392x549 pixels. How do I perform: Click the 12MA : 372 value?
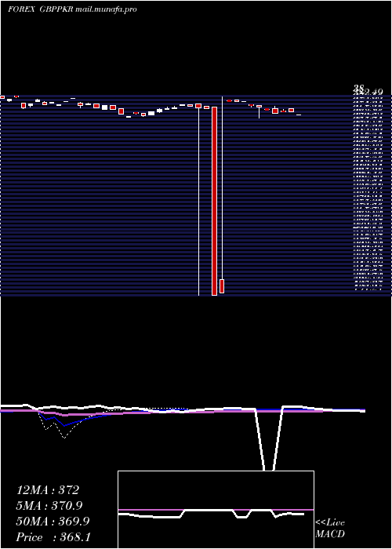click(48, 490)
